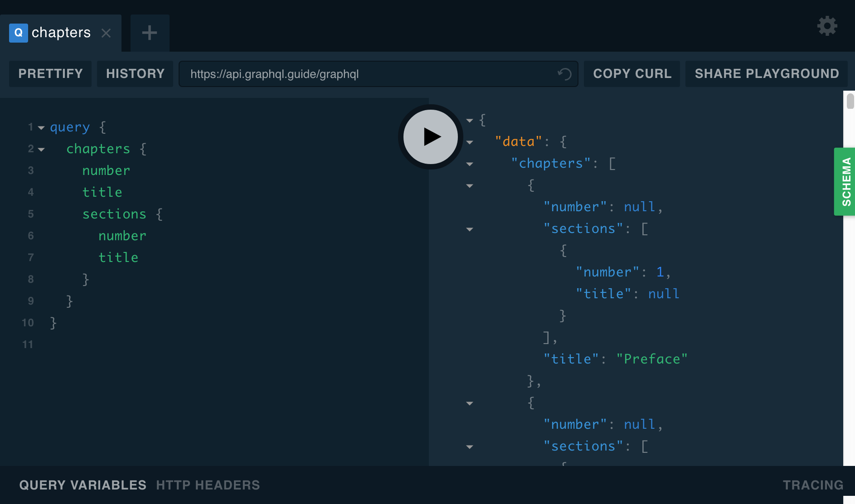The height and width of the screenshot is (504, 855).
Task: Run the query with the play button
Action: (x=430, y=137)
